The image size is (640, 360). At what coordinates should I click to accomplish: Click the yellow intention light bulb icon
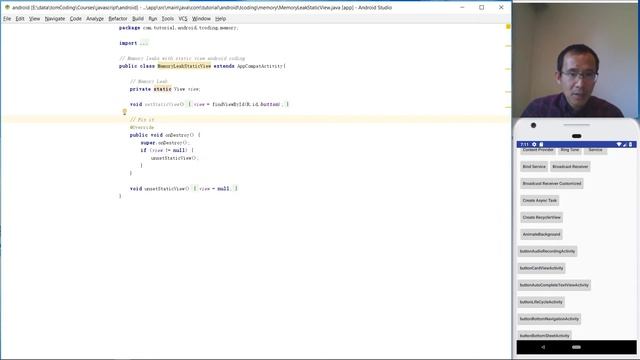[124, 112]
